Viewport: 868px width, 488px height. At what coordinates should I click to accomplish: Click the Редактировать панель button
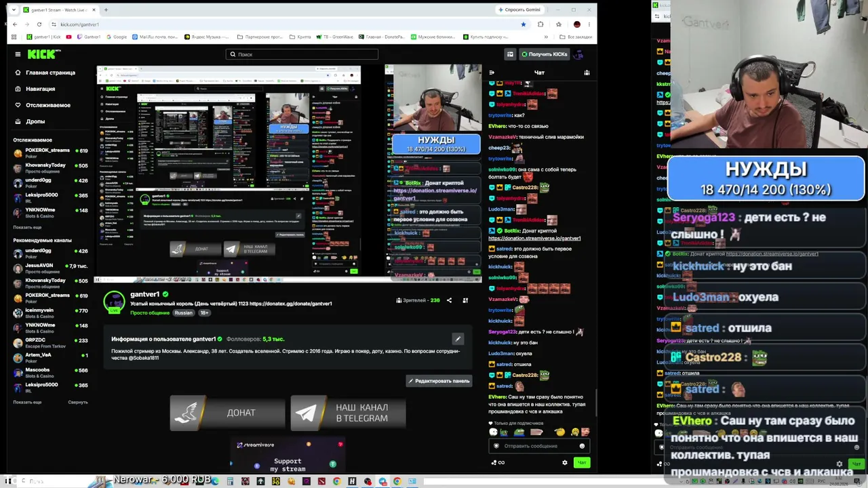click(x=439, y=381)
